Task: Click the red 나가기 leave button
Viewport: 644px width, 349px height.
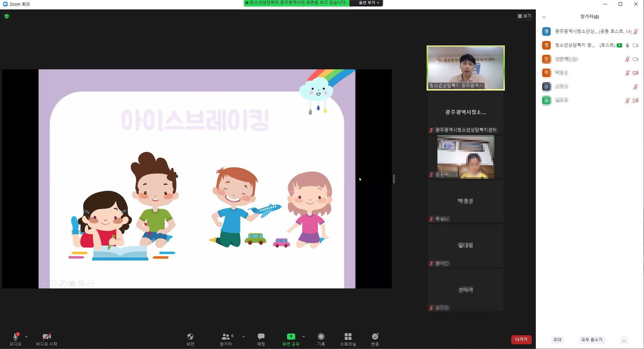Action: (521, 340)
